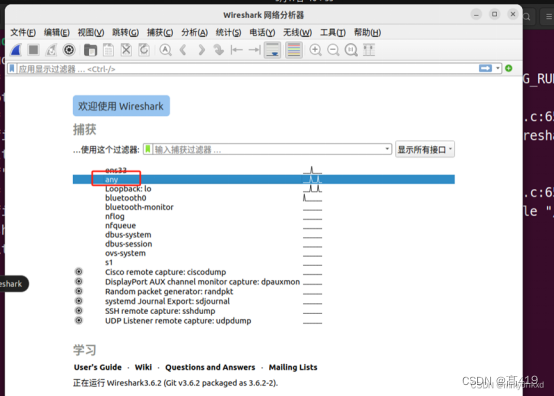Click go to specified packet icon

coord(219,50)
